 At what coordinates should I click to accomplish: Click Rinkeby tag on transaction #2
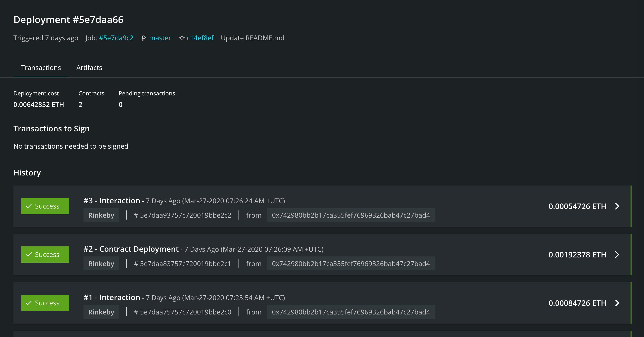tap(101, 264)
